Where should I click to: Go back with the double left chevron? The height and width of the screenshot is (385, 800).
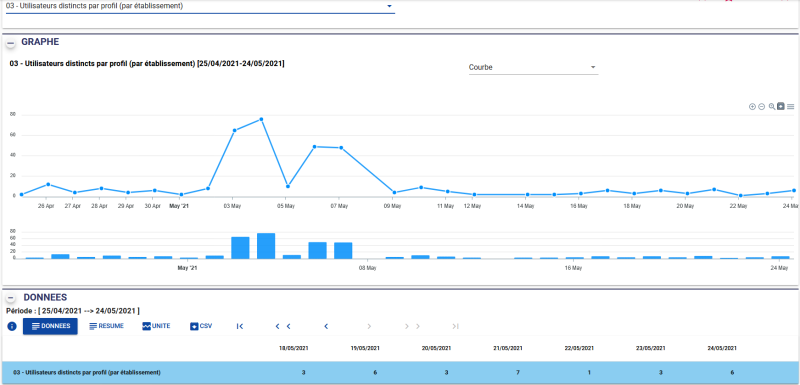[283, 326]
